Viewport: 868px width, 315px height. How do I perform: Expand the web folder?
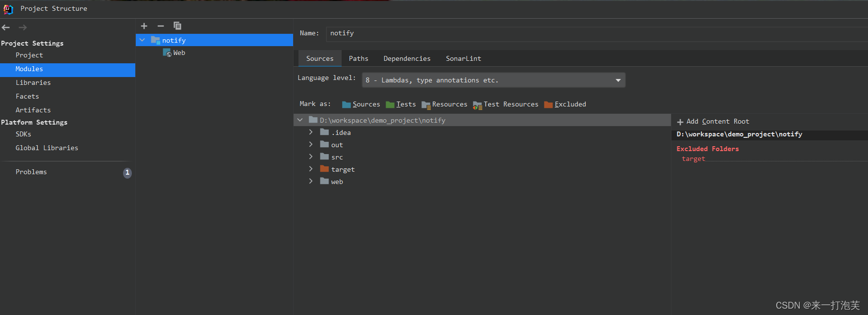click(x=311, y=181)
